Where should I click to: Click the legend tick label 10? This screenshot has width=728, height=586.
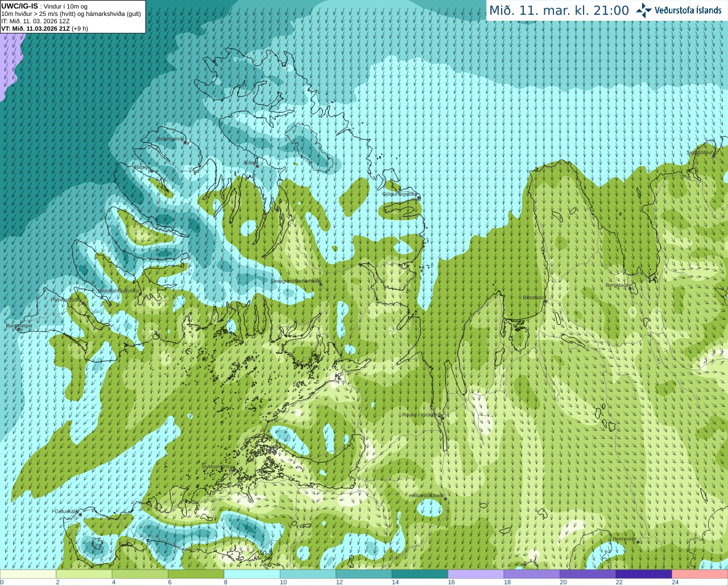[283, 582]
